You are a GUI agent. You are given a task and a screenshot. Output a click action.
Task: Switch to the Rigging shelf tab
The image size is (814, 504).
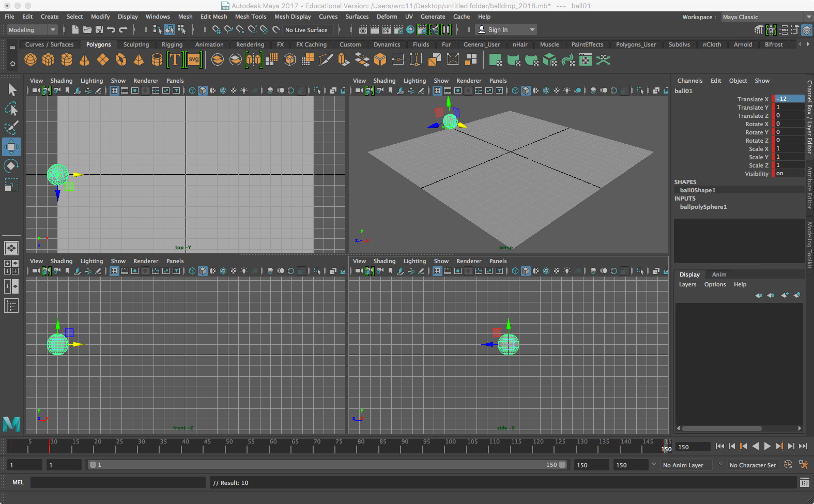(x=172, y=44)
